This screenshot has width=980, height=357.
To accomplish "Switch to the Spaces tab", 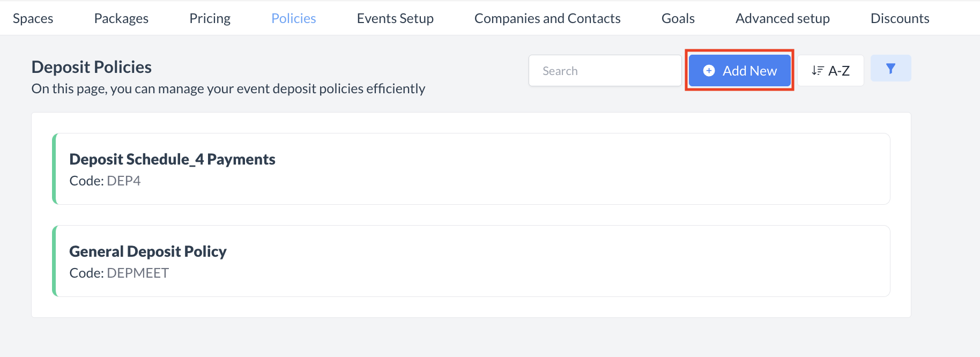I will pos(33,18).
